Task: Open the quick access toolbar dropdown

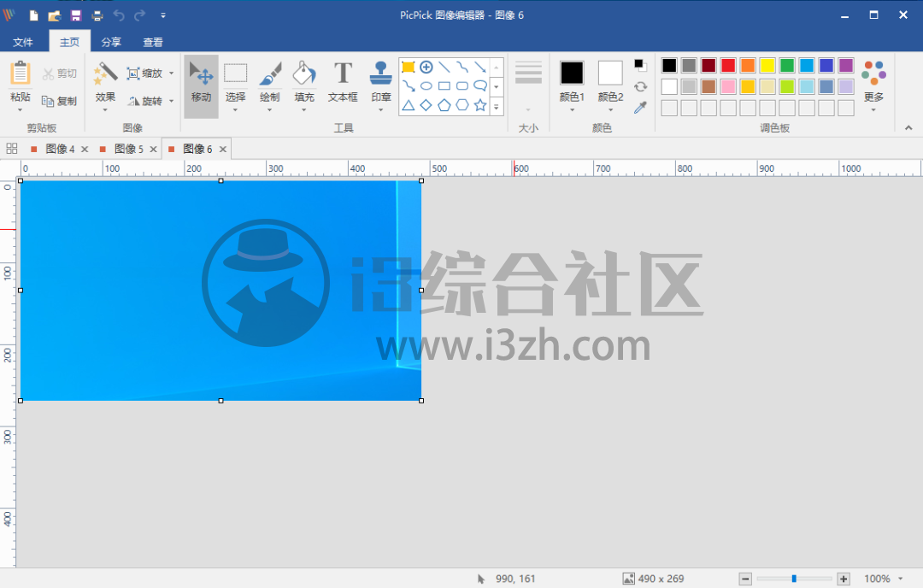Action: 163,15
